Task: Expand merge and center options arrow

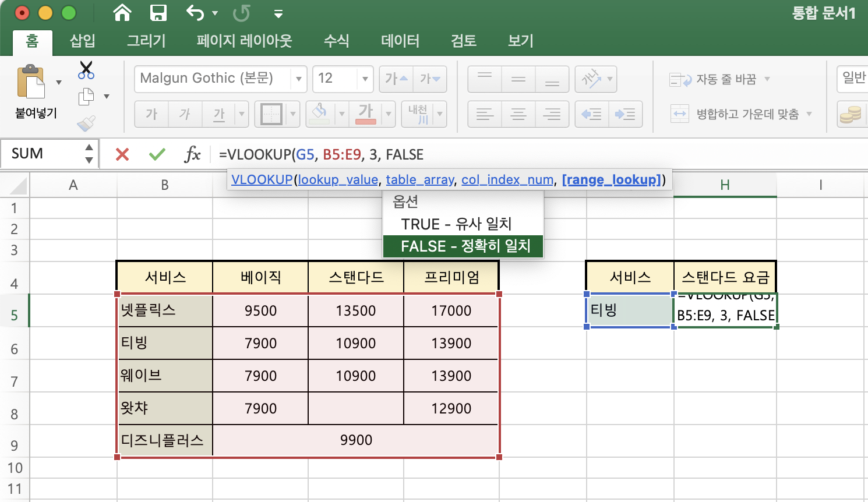Action: (809, 114)
